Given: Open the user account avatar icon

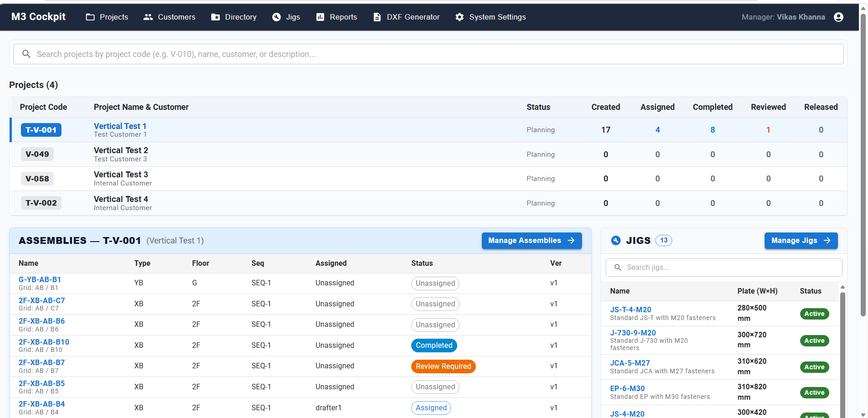Looking at the screenshot, I should click(838, 17).
